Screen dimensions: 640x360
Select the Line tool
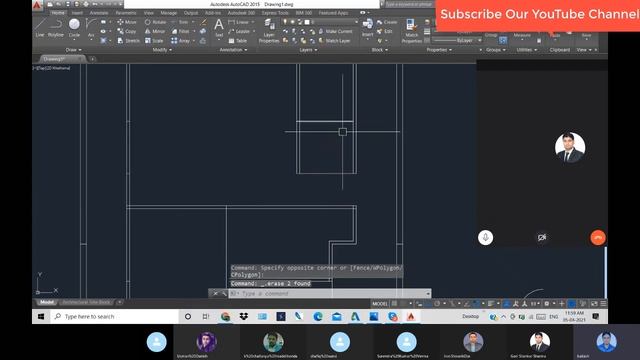40,28
